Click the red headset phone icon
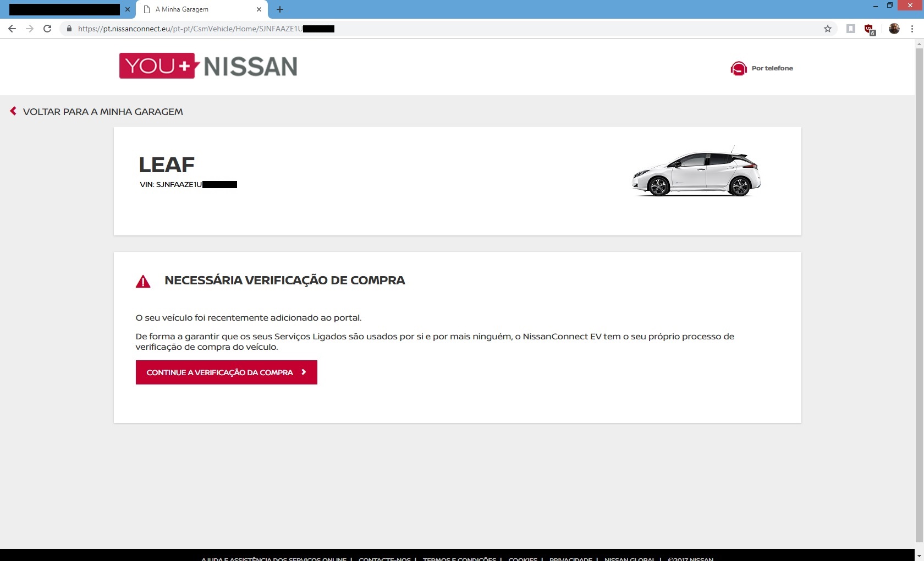This screenshot has height=561, width=924. pyautogui.click(x=738, y=68)
